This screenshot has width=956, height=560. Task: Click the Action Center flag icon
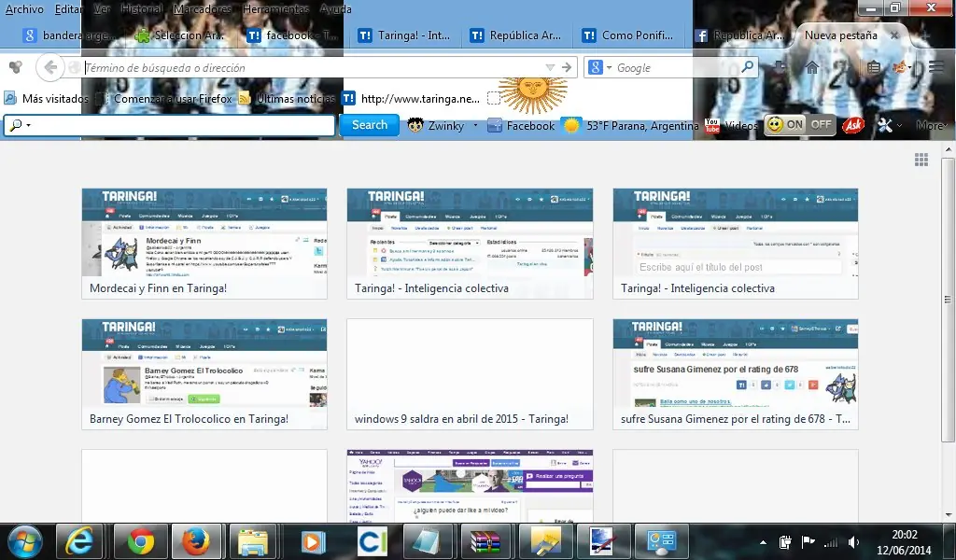tap(808, 541)
